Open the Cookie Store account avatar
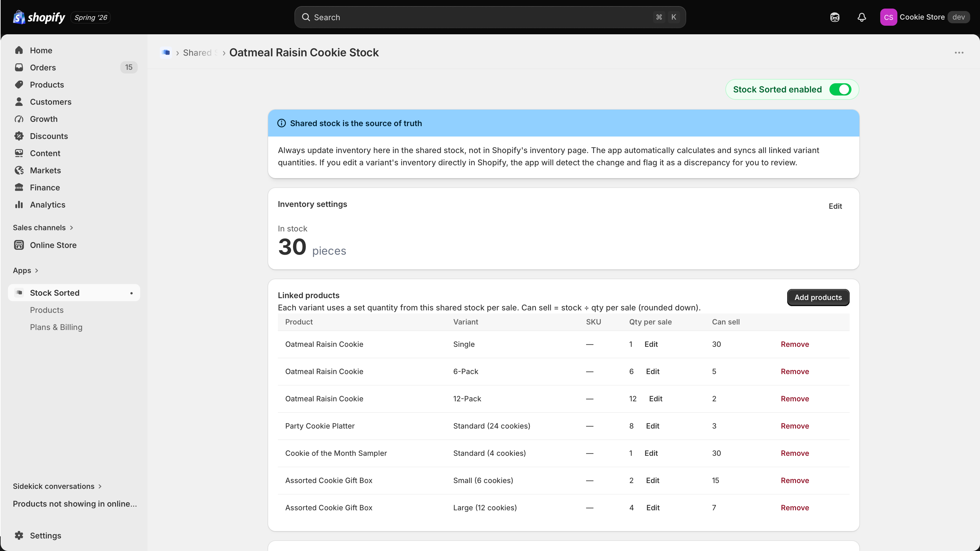The height and width of the screenshot is (551, 980). coord(888,17)
